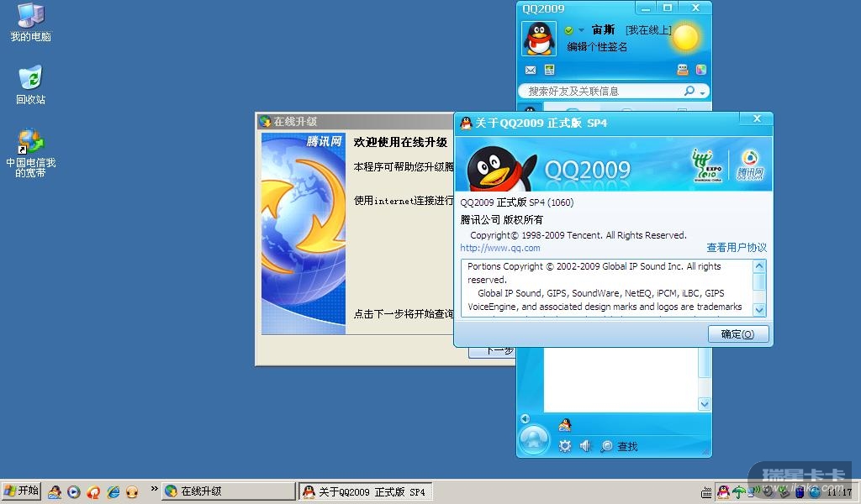This screenshot has height=504, width=861.
Task: Click the QQ penguin tray icon
Action: [x=723, y=492]
